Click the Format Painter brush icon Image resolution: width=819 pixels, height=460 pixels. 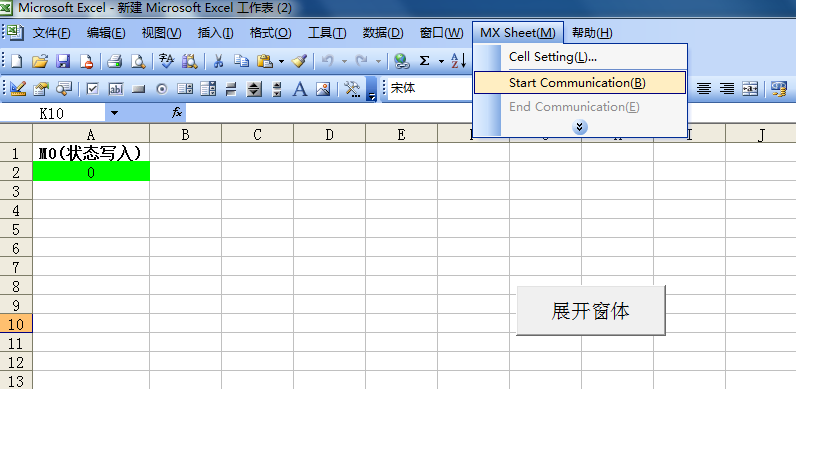tap(300, 61)
